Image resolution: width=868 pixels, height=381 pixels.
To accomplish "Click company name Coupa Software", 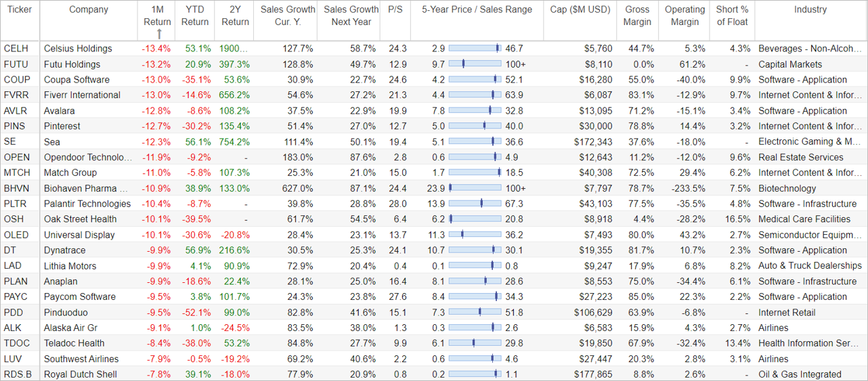I will (x=77, y=80).
